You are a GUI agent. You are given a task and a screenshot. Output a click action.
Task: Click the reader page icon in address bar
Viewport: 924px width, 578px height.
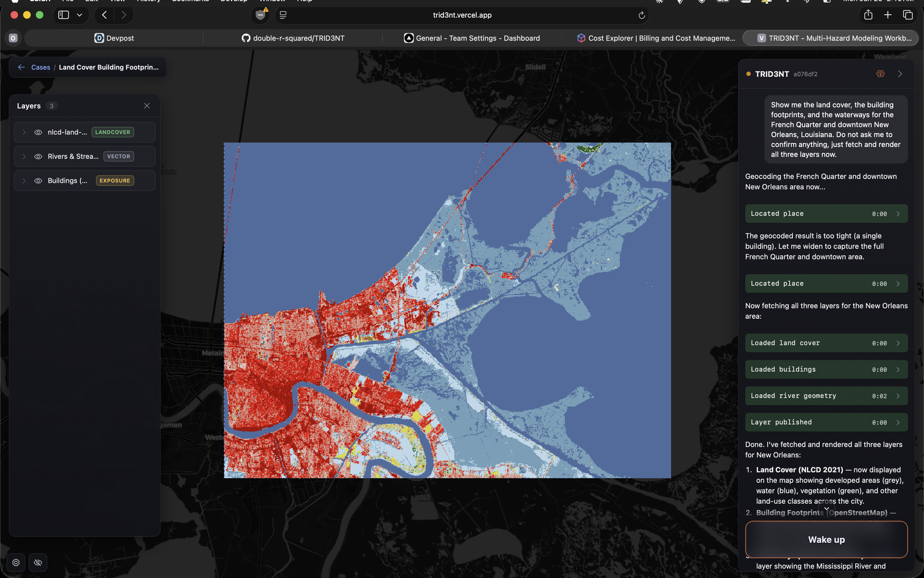pos(283,15)
